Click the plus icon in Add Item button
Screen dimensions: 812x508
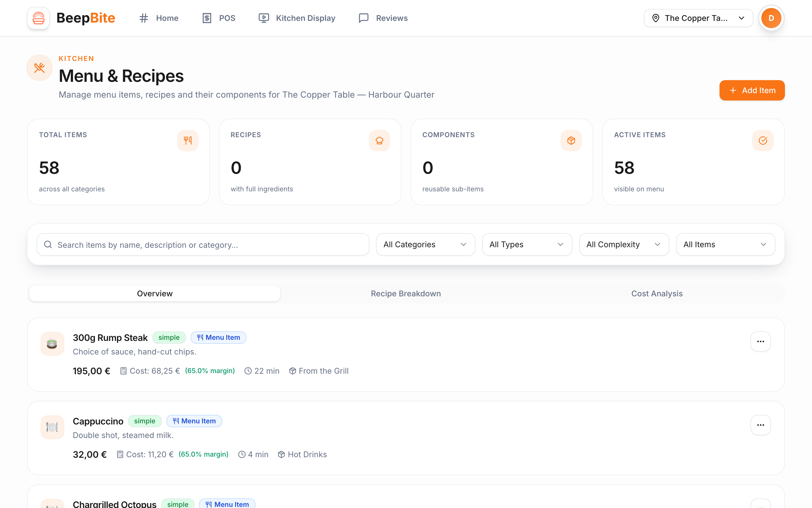(x=733, y=91)
